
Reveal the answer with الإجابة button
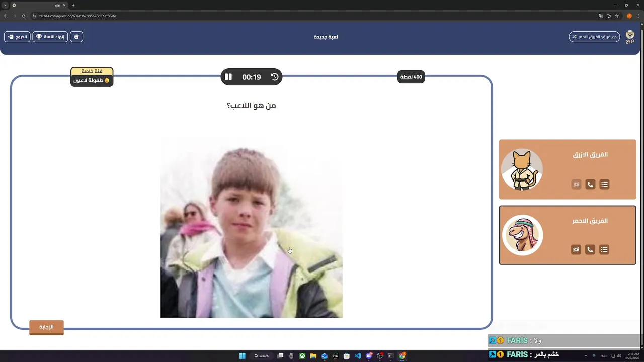click(46, 327)
